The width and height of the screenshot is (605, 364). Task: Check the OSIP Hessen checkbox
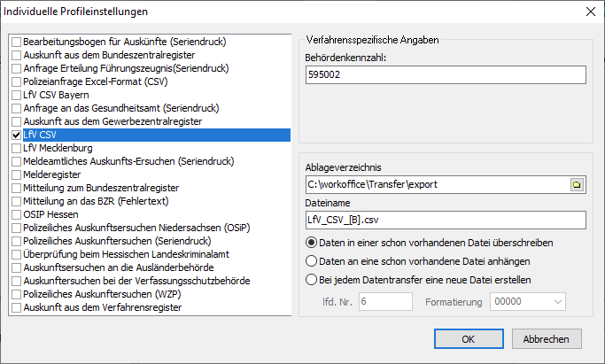click(x=17, y=215)
